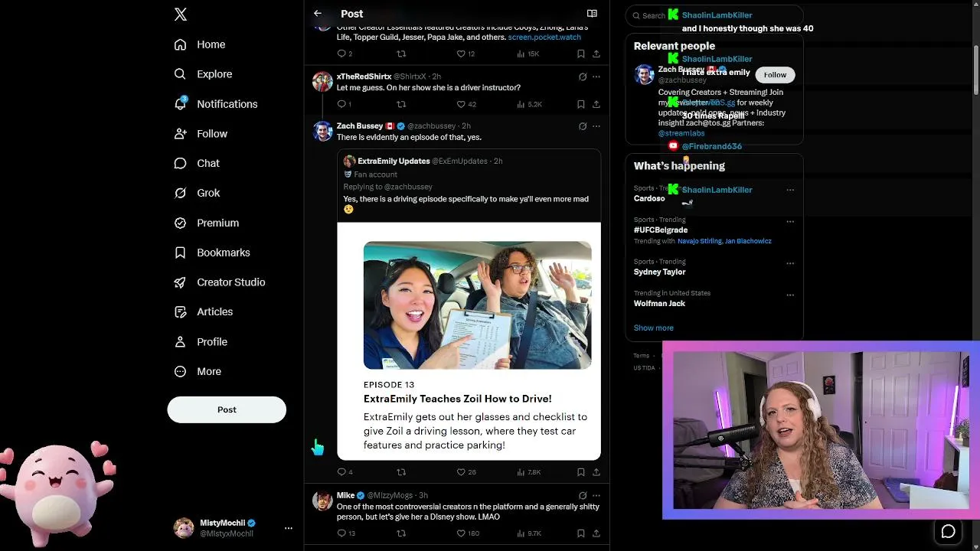Ask Grok about xTheRedShirtx's tweet
This screenshot has height=551, width=980.
tap(583, 77)
